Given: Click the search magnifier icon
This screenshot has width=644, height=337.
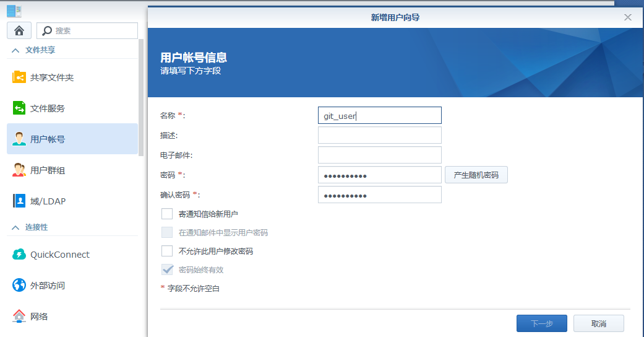Looking at the screenshot, I should [47, 31].
